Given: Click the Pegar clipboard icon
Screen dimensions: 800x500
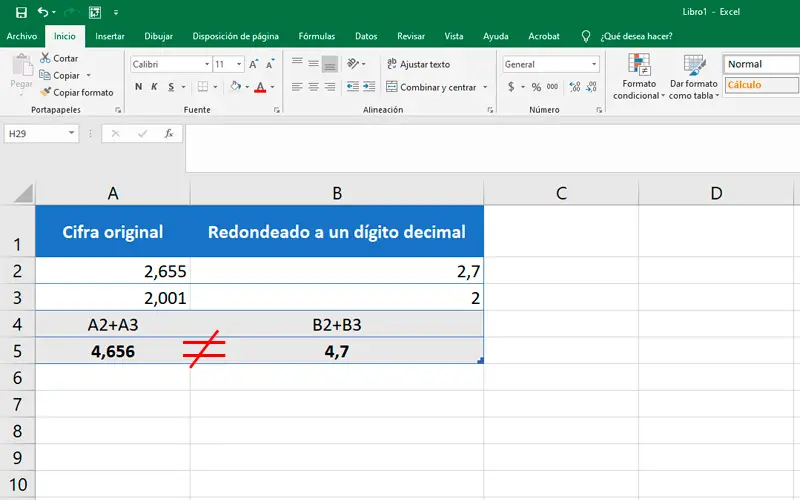Looking at the screenshot, I should pos(21,66).
